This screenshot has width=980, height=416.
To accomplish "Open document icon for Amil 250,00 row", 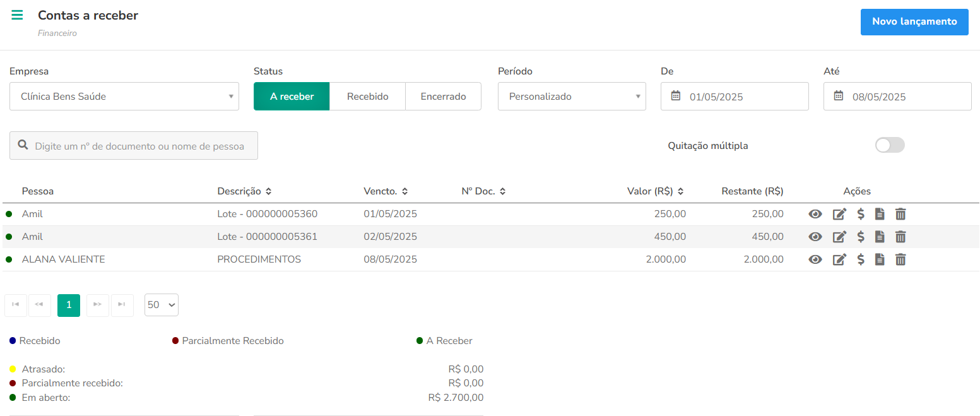I will [880, 214].
